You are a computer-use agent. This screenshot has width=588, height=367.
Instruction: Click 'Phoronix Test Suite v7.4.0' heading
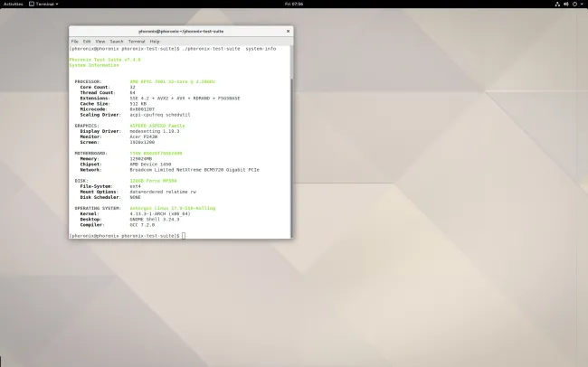click(105, 60)
